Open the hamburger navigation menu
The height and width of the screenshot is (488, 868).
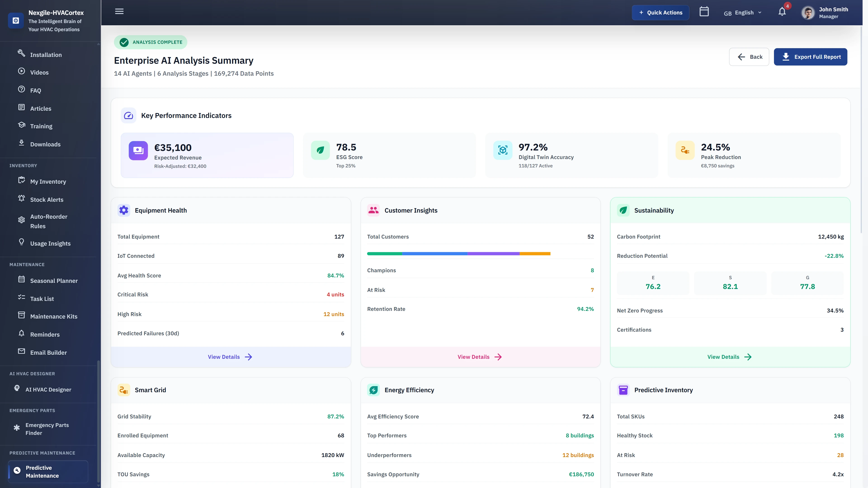(x=119, y=11)
